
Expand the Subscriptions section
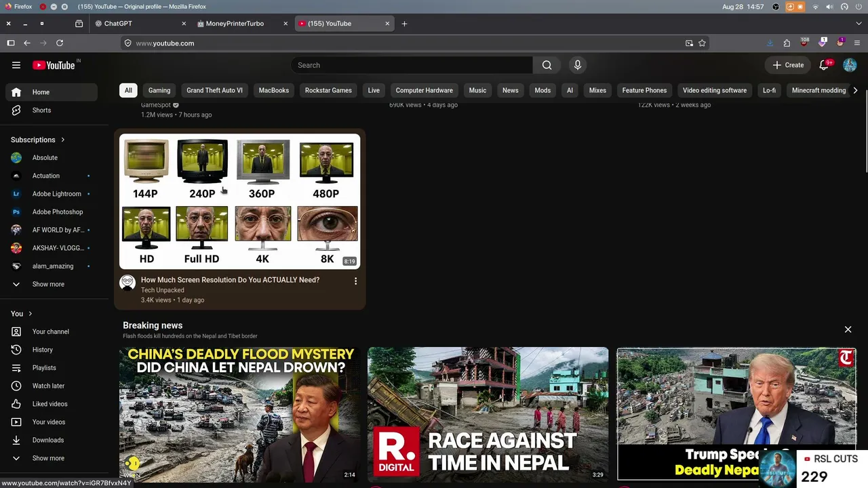click(38, 140)
